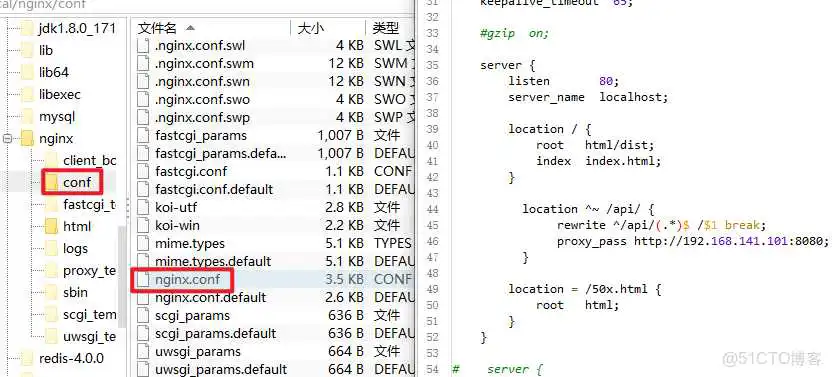
Task: Click the 2.8 KB size cell
Action: click(345, 207)
